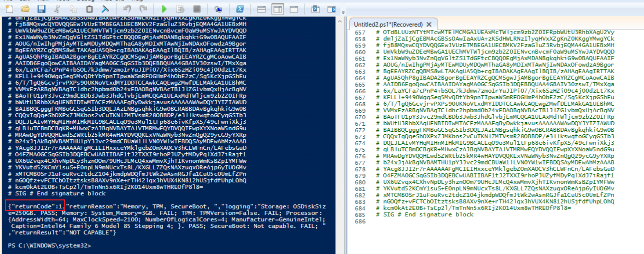Click script line 683 starting "# kcm0kAt2E0B"
This screenshot has height=254, width=644.
pyautogui.click(x=474, y=208)
